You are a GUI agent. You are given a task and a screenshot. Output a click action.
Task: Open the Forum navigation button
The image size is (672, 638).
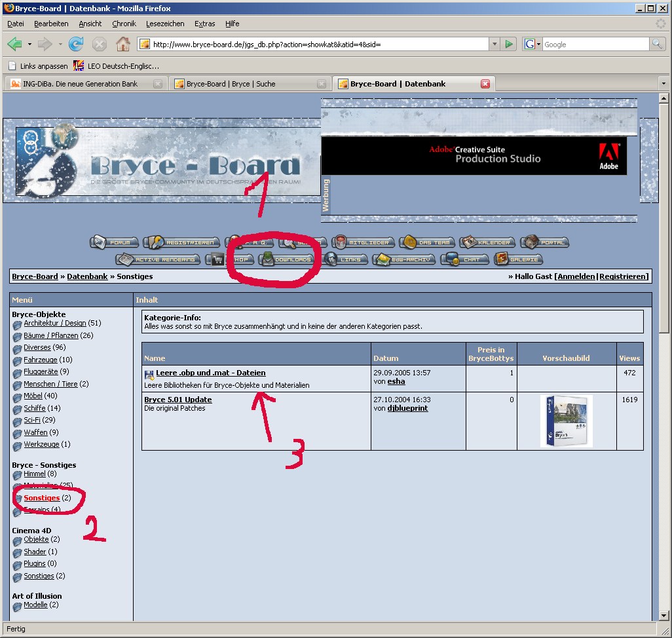point(114,242)
